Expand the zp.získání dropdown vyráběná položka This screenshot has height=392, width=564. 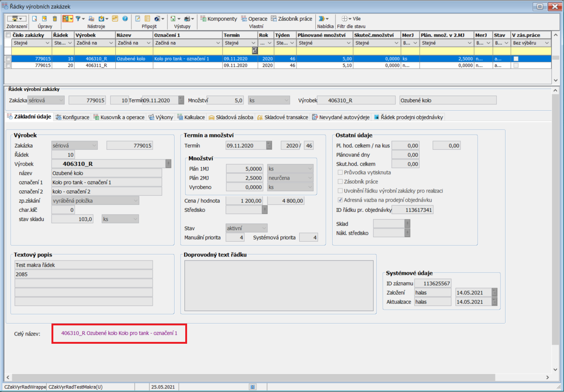click(x=135, y=200)
